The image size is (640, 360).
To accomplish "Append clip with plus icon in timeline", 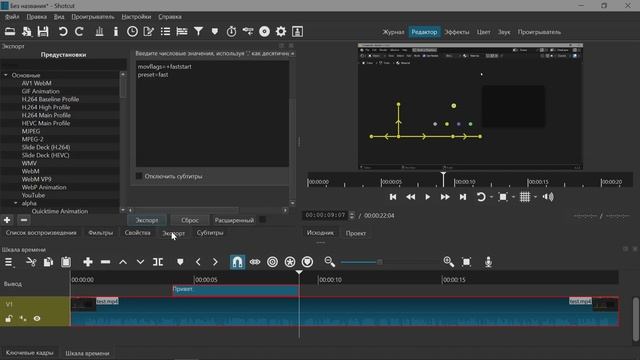I will pos(88,262).
